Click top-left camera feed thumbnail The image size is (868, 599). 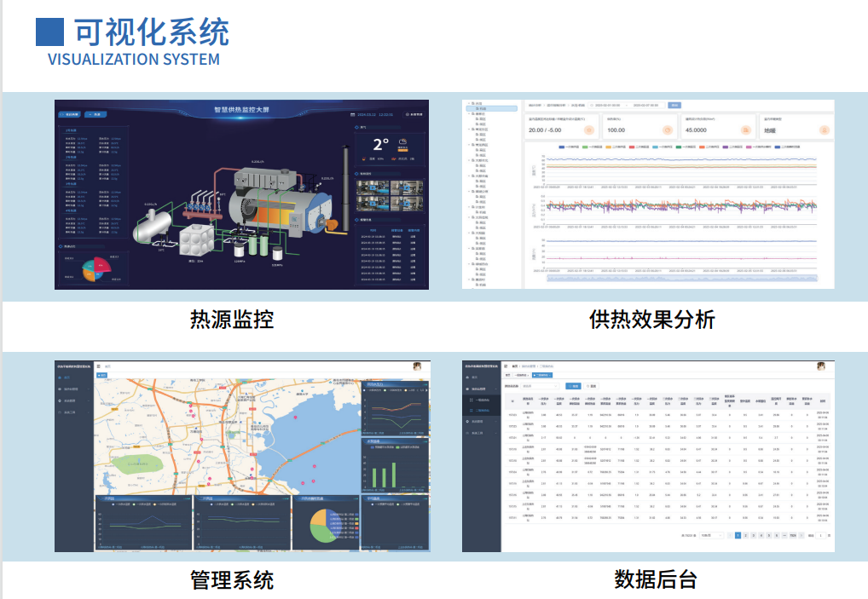372,186
